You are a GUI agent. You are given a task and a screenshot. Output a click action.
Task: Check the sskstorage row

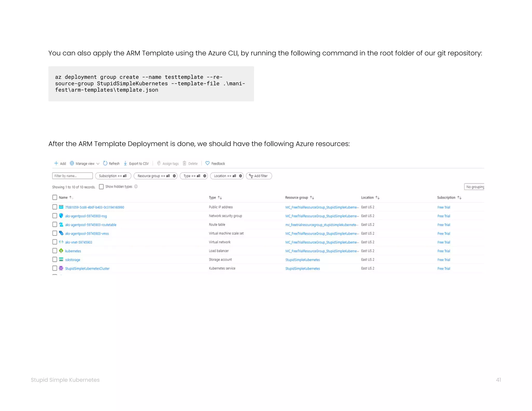(x=55, y=259)
